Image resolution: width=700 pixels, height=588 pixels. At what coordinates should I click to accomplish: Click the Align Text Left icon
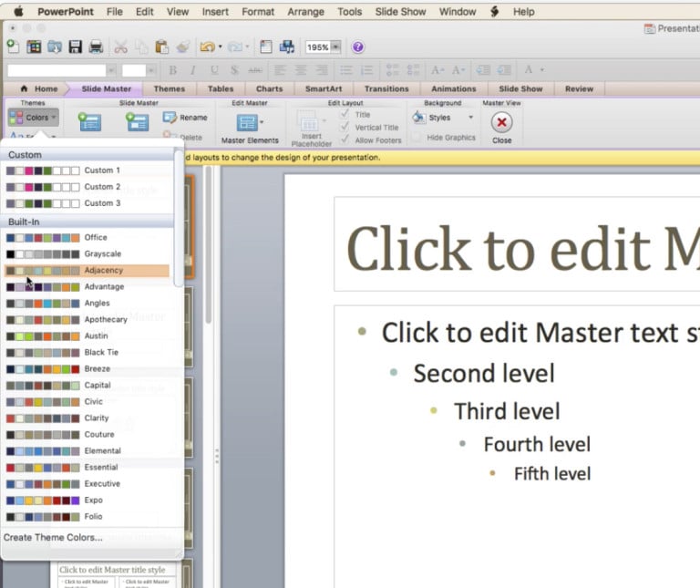pos(280,70)
